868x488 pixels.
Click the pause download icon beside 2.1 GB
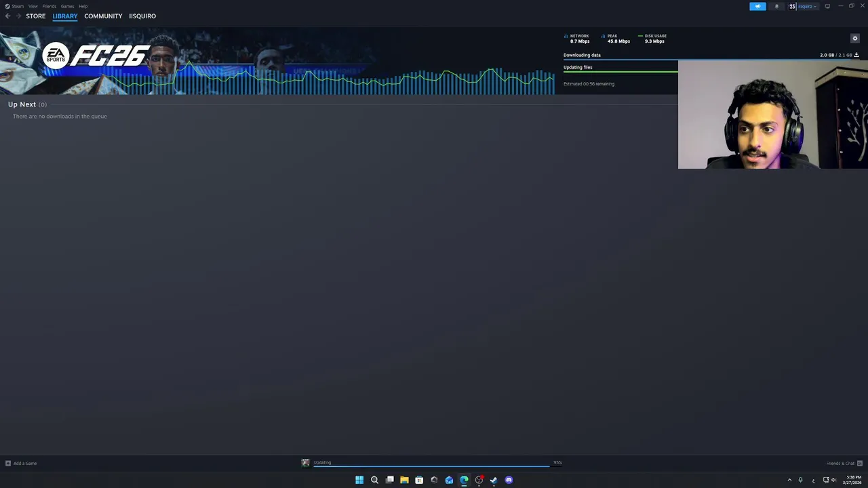[856, 55]
